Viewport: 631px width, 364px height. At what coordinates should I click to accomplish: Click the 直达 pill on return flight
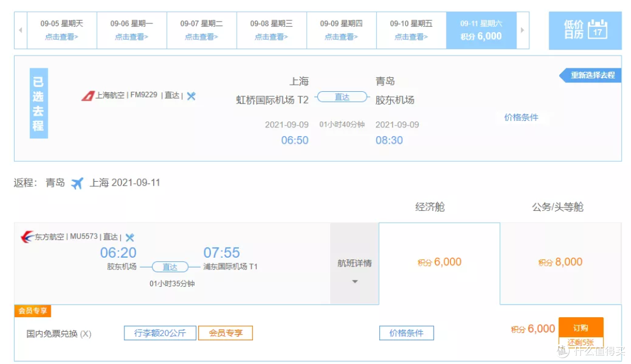[x=170, y=266]
